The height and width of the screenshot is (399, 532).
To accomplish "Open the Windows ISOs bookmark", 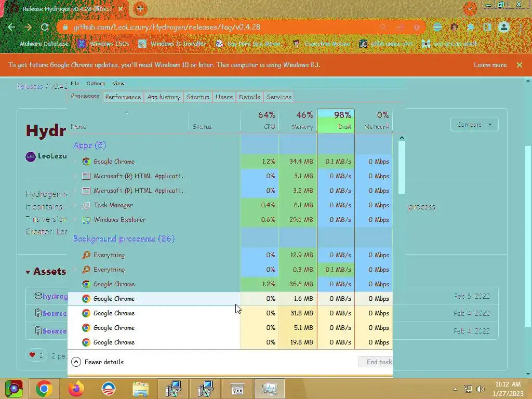I will pos(104,44).
